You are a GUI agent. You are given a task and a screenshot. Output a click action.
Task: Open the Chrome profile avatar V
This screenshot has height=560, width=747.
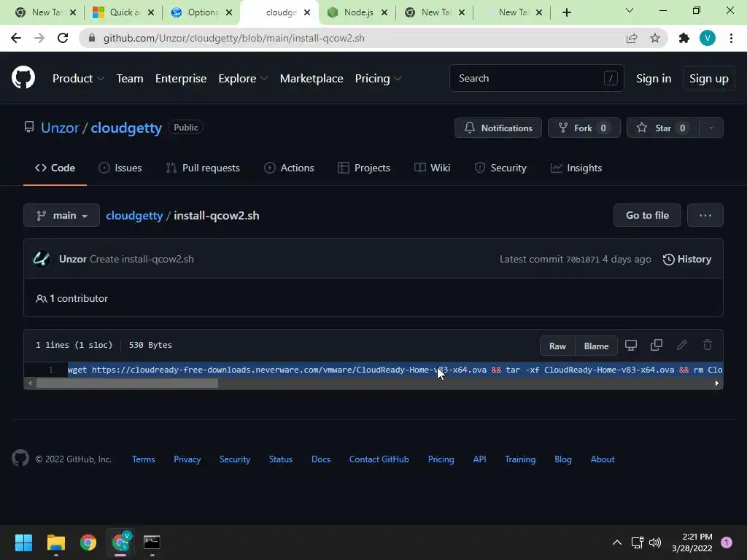click(x=708, y=38)
